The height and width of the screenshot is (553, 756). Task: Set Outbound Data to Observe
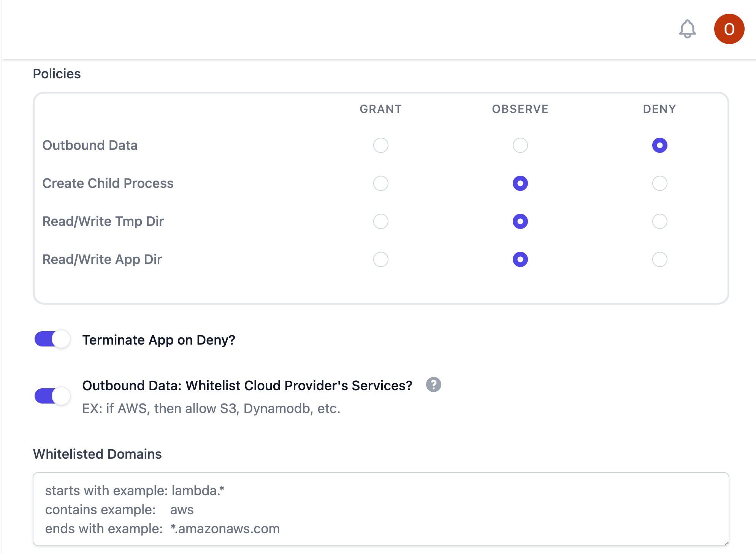click(x=520, y=145)
